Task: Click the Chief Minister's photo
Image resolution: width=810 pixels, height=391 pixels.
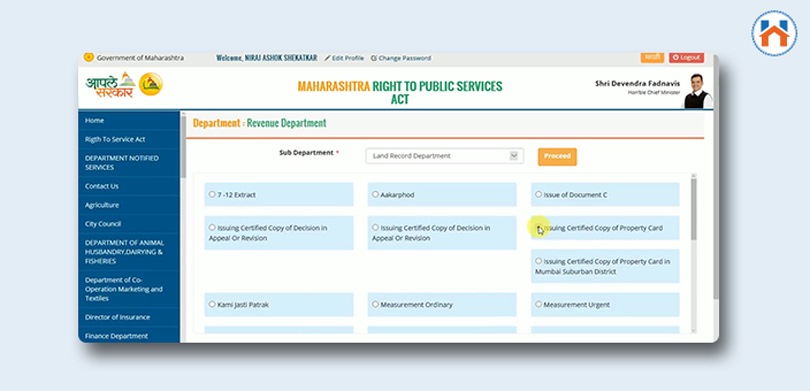Action: [697, 91]
